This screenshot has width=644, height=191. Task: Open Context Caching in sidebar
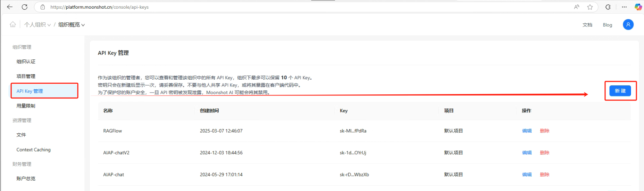click(33, 150)
